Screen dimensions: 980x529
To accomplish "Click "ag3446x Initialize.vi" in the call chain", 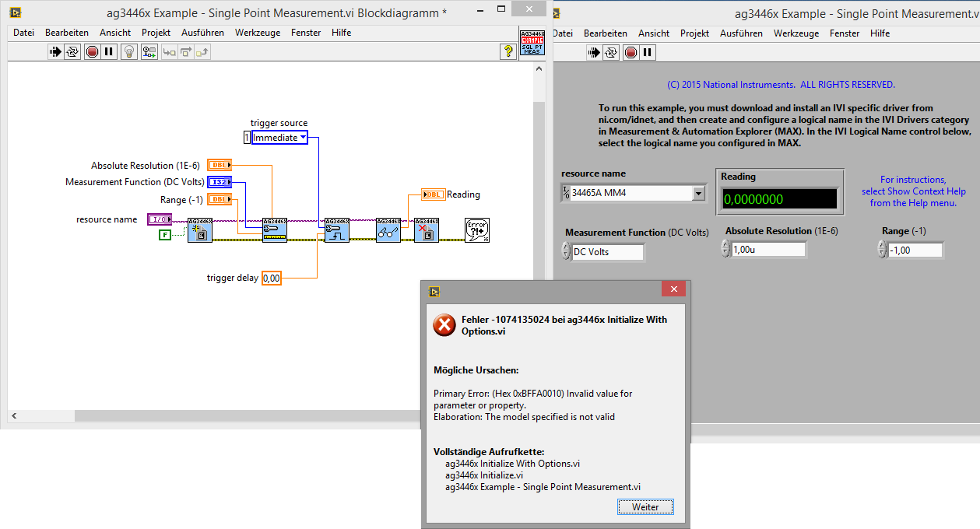I will pos(484,475).
